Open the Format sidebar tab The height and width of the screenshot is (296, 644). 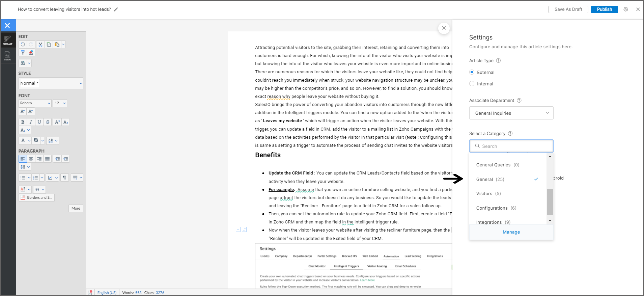tap(7, 40)
